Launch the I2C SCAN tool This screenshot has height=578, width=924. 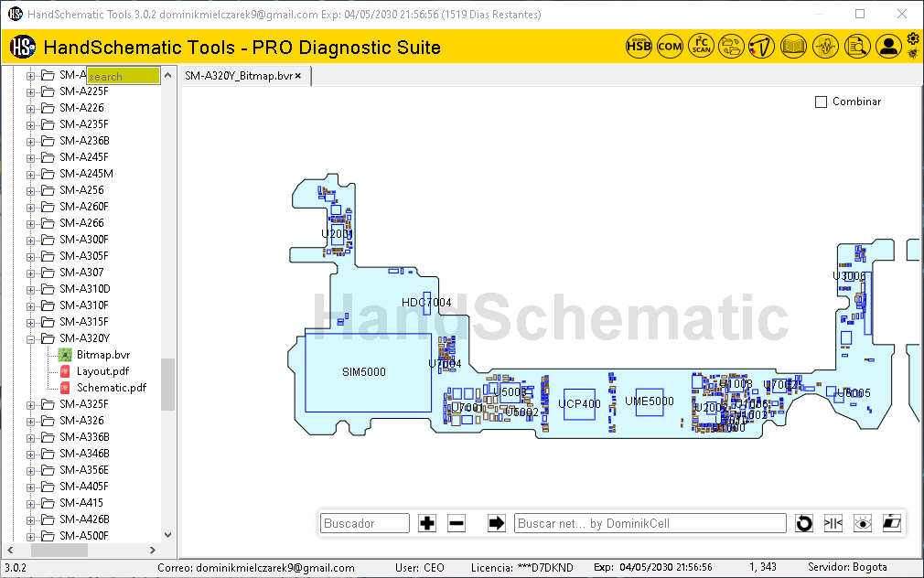point(702,46)
